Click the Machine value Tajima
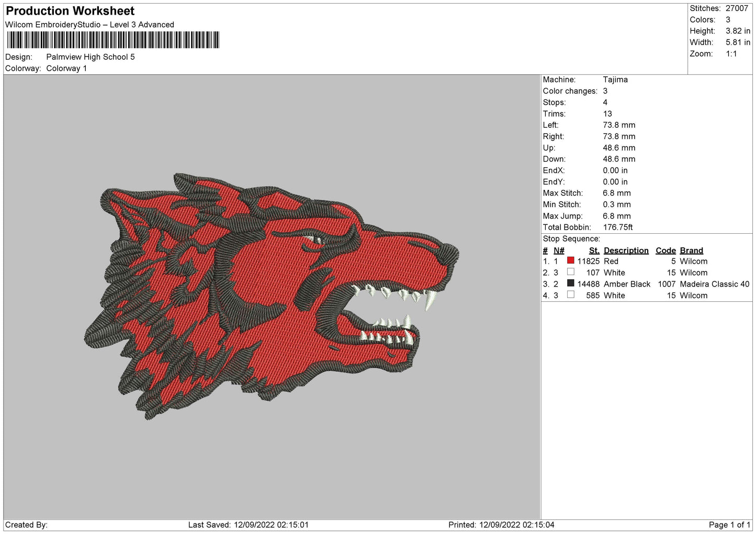The image size is (756, 534). click(615, 79)
